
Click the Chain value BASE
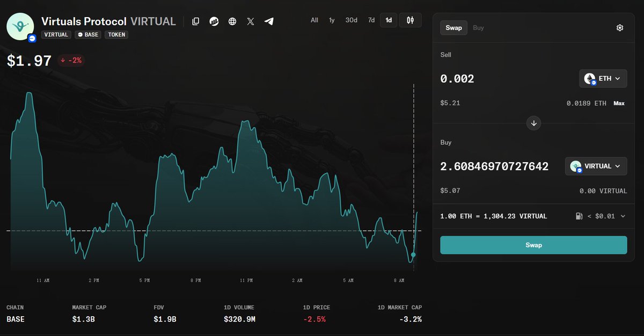(x=16, y=319)
